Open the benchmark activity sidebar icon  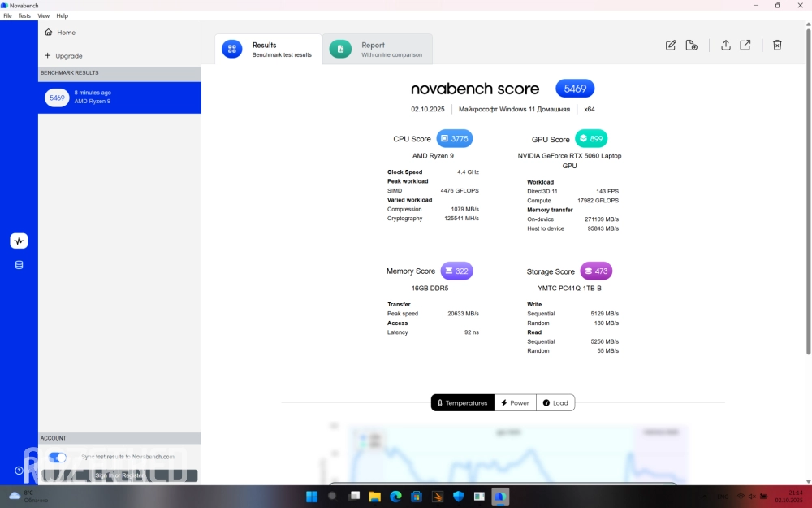tap(19, 241)
